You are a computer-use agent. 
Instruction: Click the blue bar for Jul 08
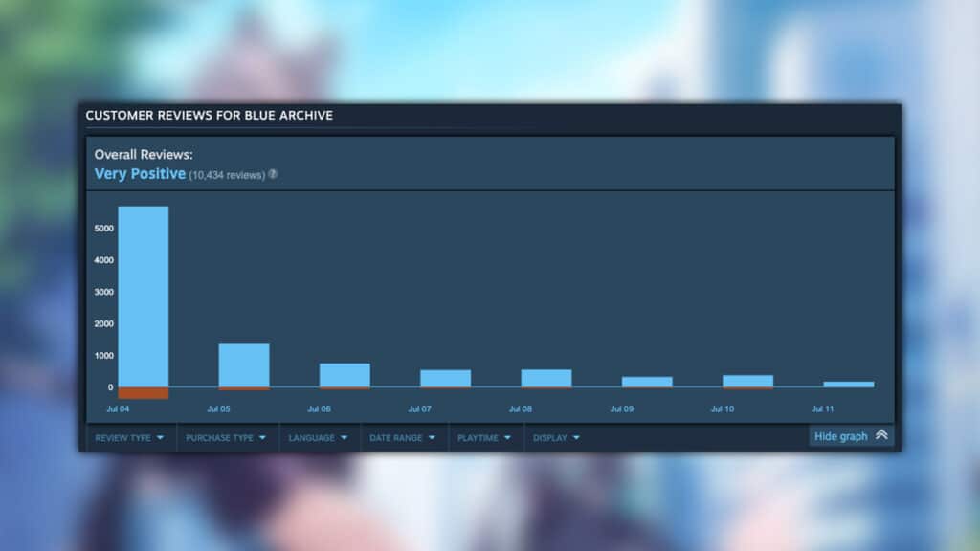pos(546,378)
